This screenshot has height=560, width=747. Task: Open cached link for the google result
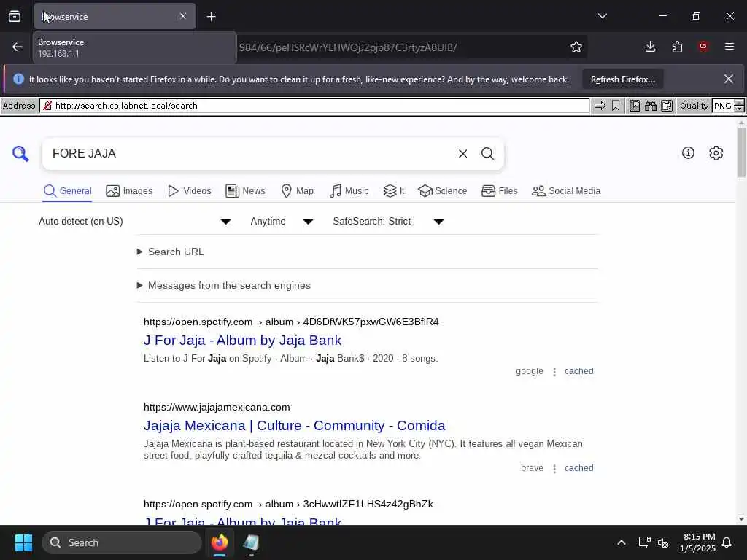click(578, 371)
